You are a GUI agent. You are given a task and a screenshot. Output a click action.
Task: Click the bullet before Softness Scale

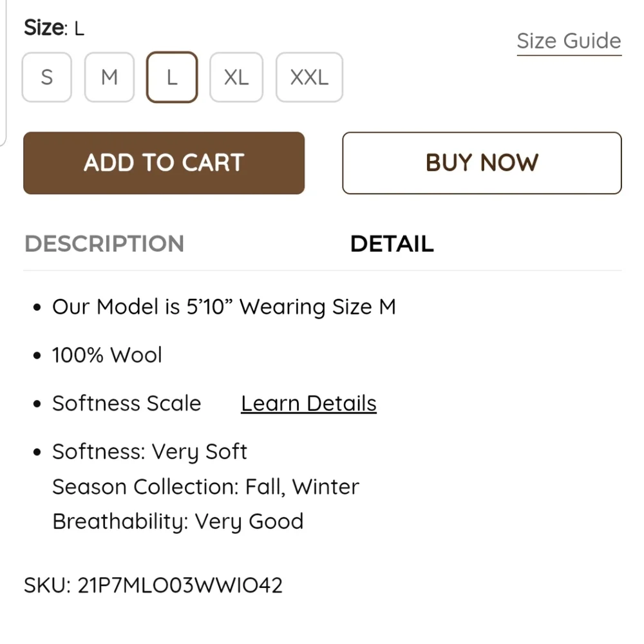[37, 404]
